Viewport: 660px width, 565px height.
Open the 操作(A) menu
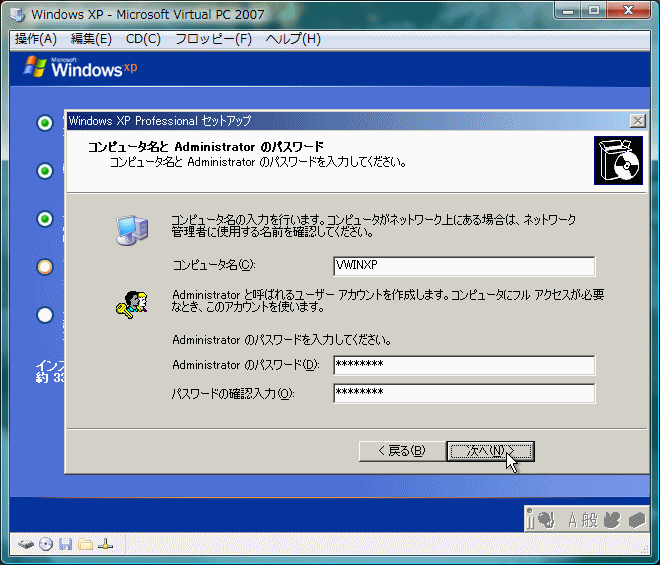coord(36,39)
